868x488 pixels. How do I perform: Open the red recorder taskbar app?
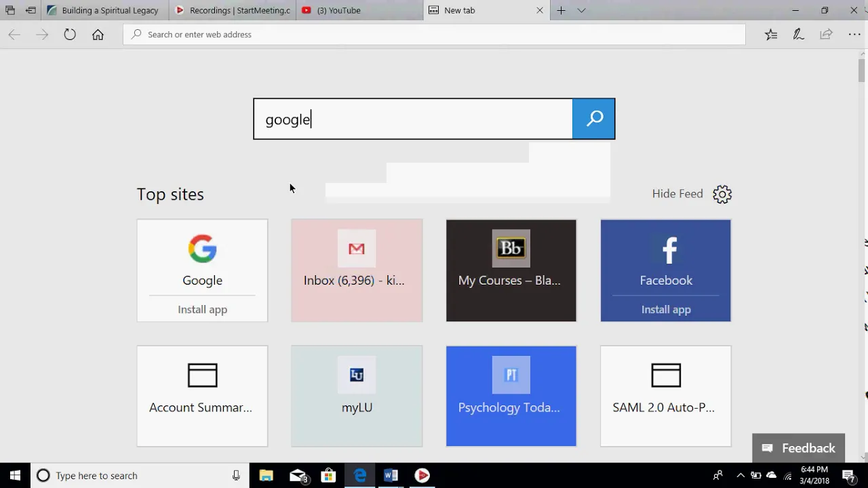click(x=422, y=475)
